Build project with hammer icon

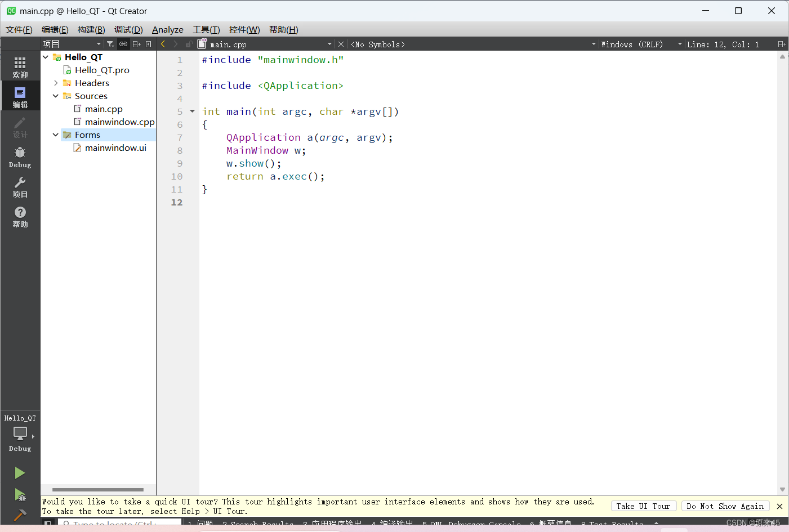pos(20,515)
